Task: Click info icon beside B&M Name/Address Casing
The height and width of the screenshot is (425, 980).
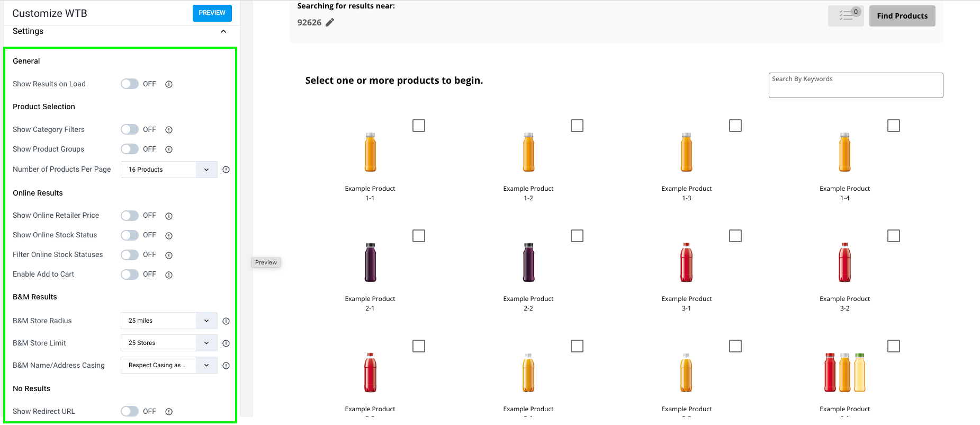Action: coord(226,366)
